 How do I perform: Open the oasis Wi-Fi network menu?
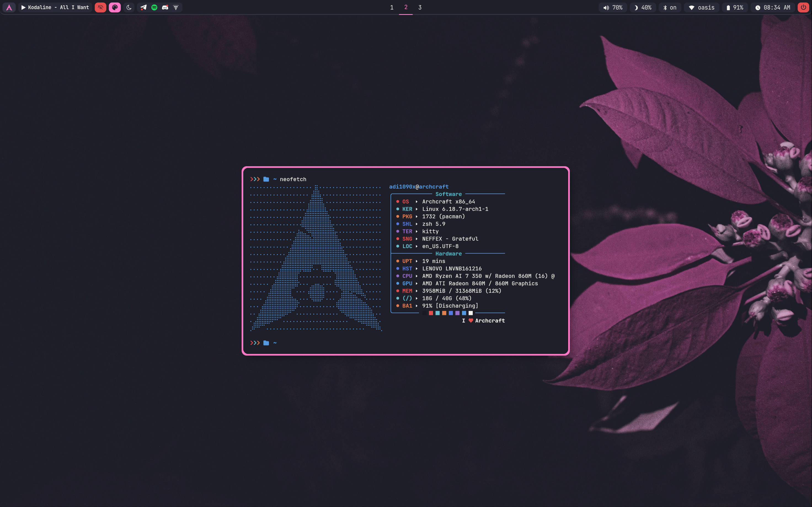[x=702, y=7]
